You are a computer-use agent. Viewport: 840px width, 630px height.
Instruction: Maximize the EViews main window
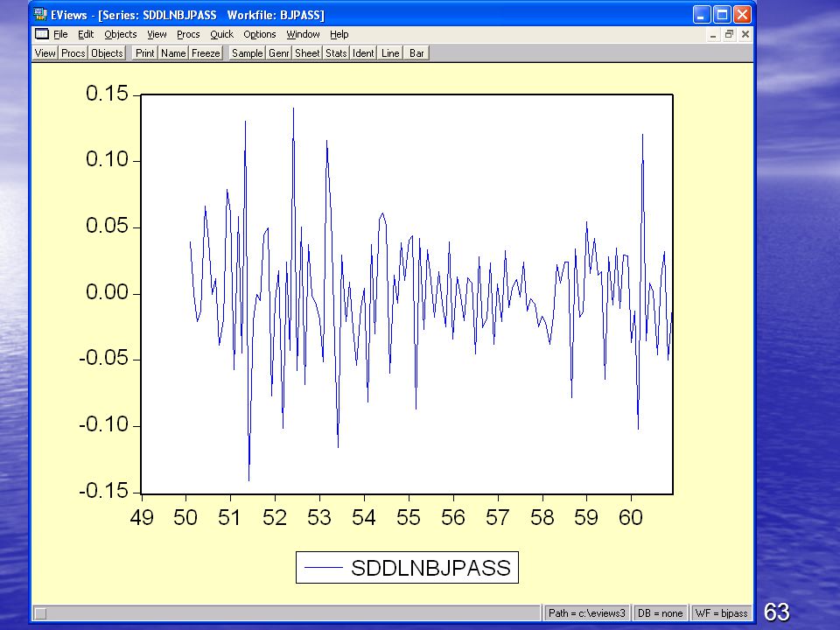[722, 15]
